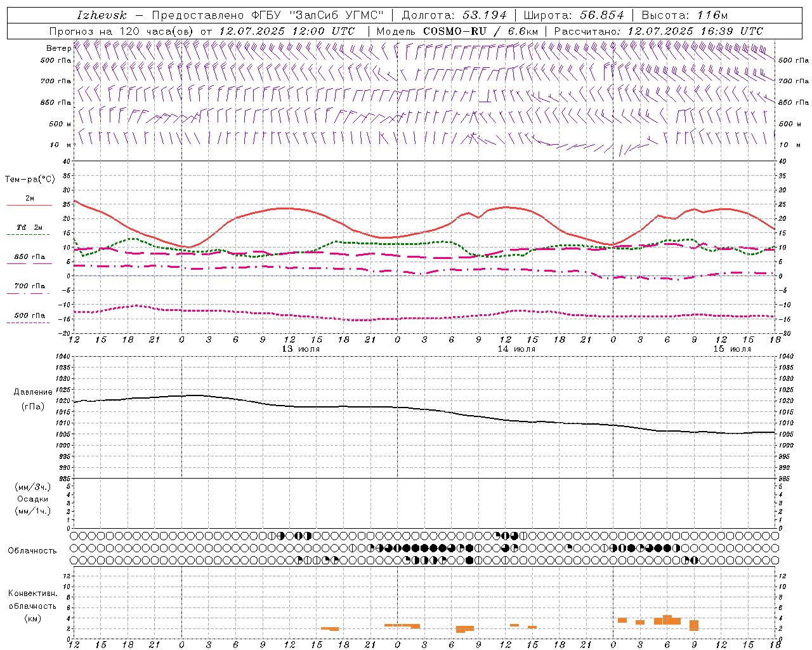
Task: Click the Осадки precipitation label
Action: point(33,499)
